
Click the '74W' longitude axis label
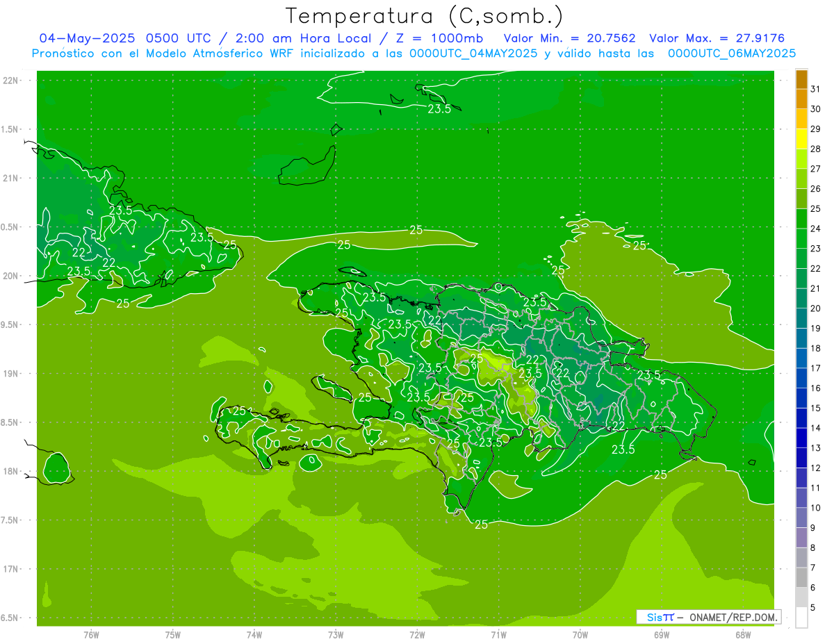(254, 635)
